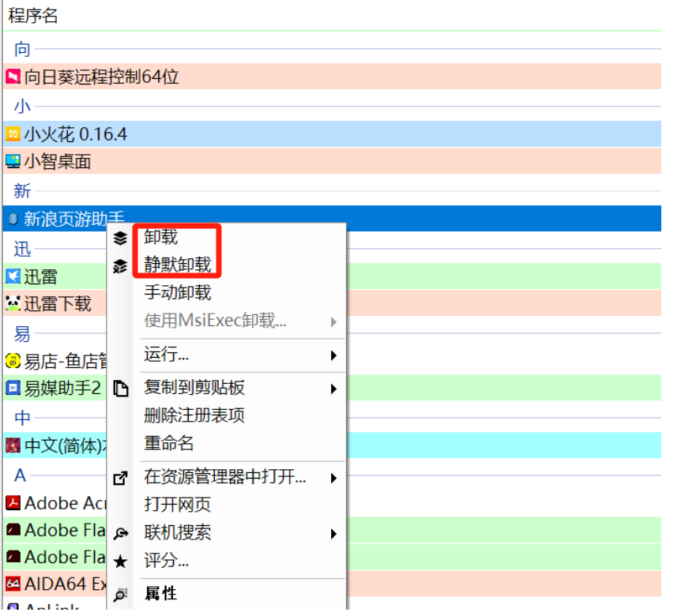The width and height of the screenshot is (685, 616).
Task: Select the 新浪页游助手 row
Action: tap(332, 218)
